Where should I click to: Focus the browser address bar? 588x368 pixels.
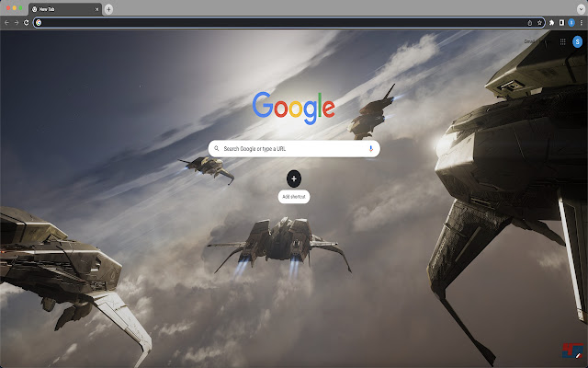click(x=288, y=23)
